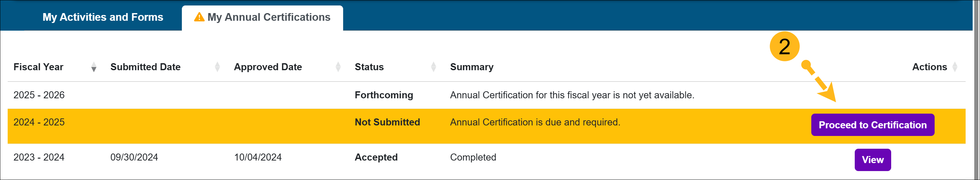Click the Fiscal Year column header
980x180 pixels.
pos(38,67)
